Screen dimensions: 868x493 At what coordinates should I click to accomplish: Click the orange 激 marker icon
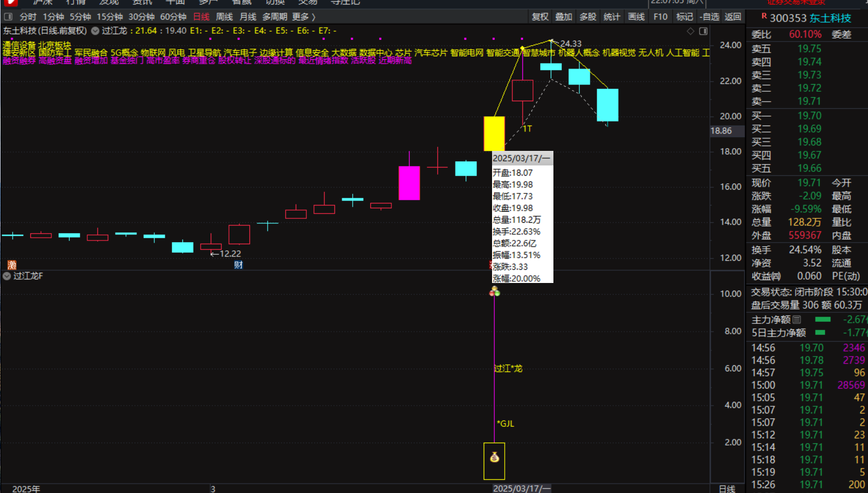[12, 265]
